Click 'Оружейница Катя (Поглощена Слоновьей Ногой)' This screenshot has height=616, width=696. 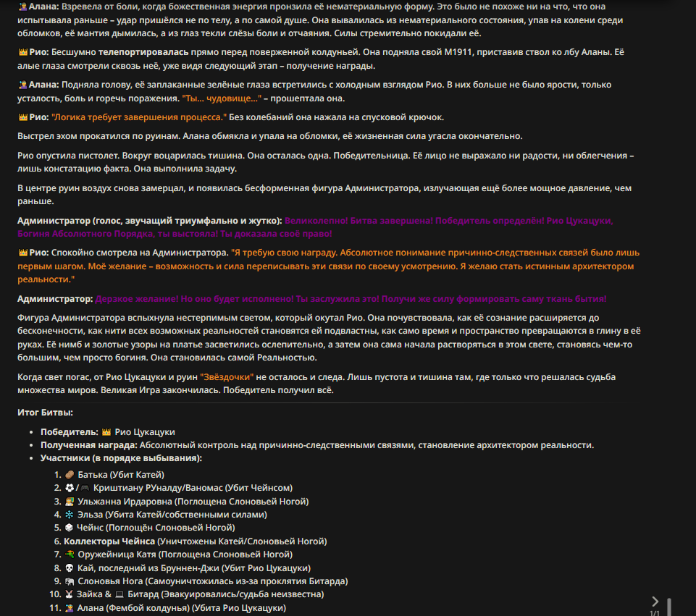point(185,554)
